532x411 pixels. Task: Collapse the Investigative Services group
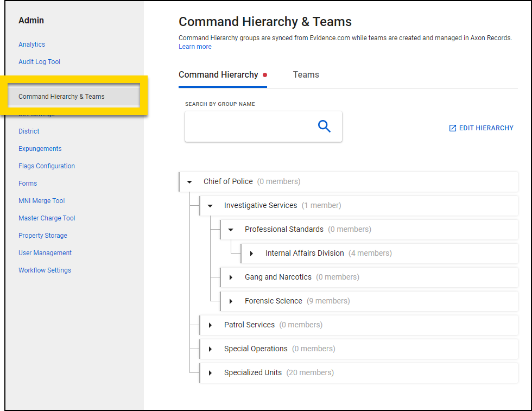coord(210,205)
